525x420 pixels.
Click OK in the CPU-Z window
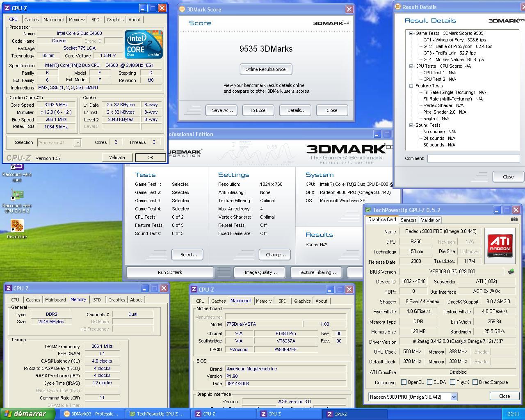pos(150,157)
